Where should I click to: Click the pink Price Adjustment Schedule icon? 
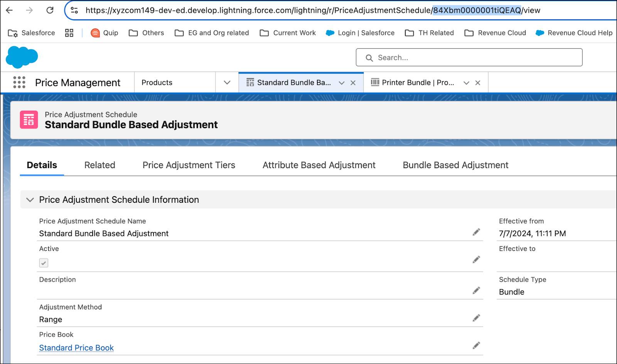[x=29, y=120]
